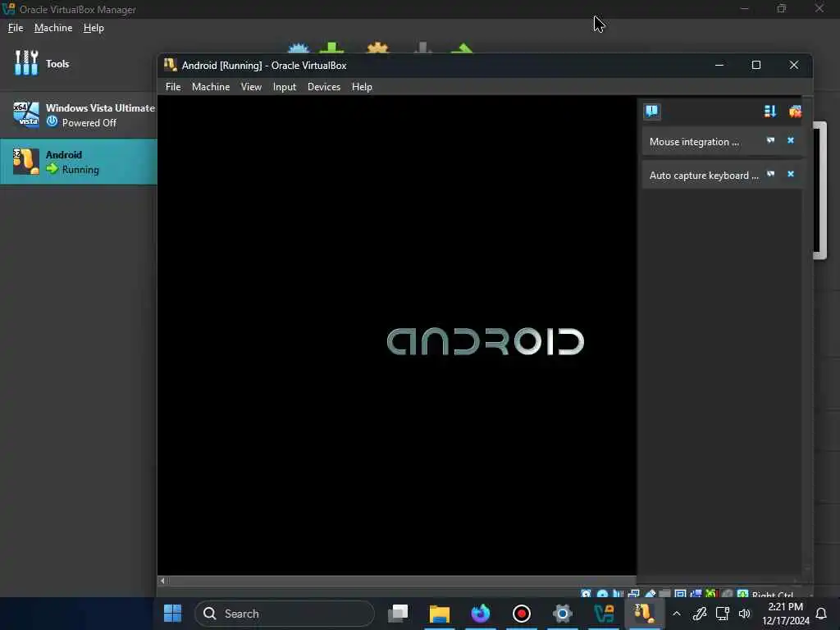Expand details of Auto capture keyboard notification

[770, 174]
